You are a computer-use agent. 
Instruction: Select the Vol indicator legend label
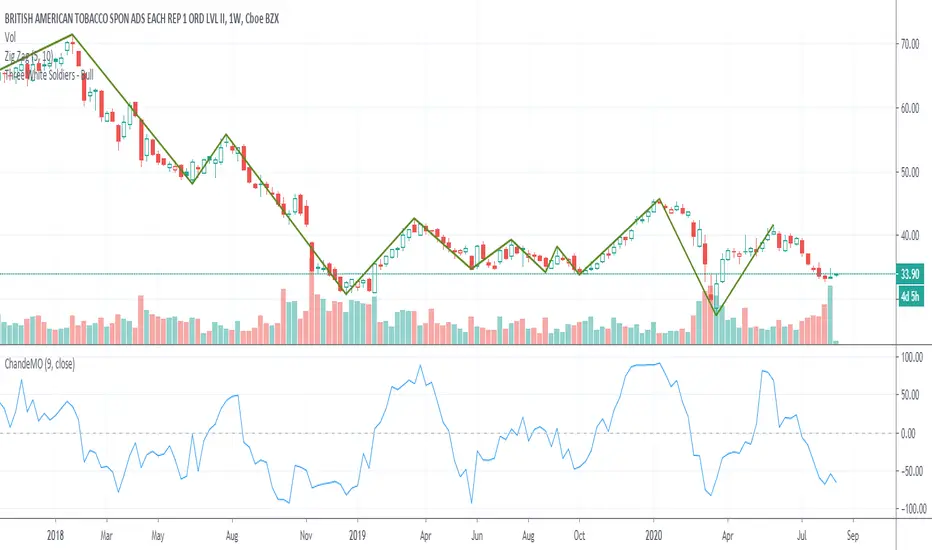10,37
